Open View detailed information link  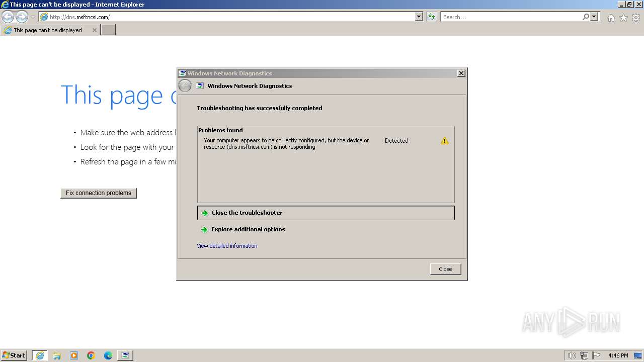click(x=227, y=246)
